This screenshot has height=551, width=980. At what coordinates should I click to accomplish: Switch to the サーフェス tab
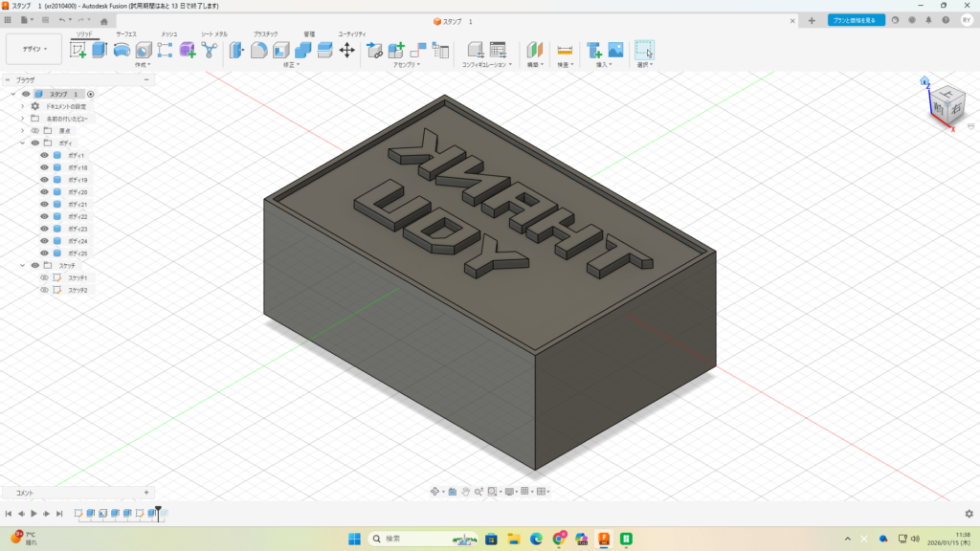click(126, 33)
